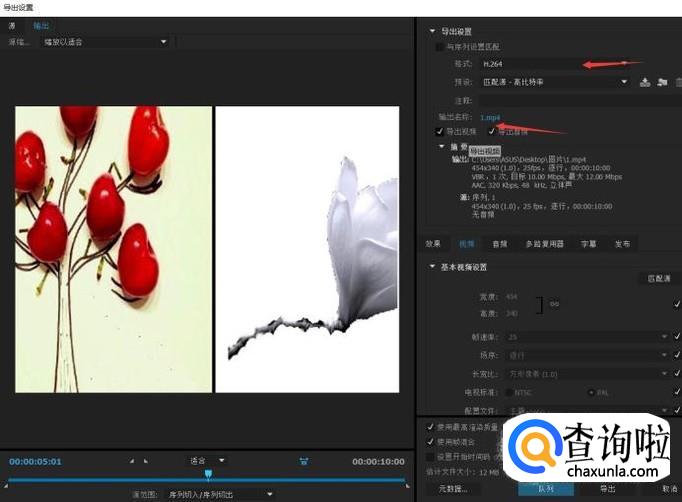
Task: Enable 与序列设置匹配 checkbox
Action: (x=440, y=47)
